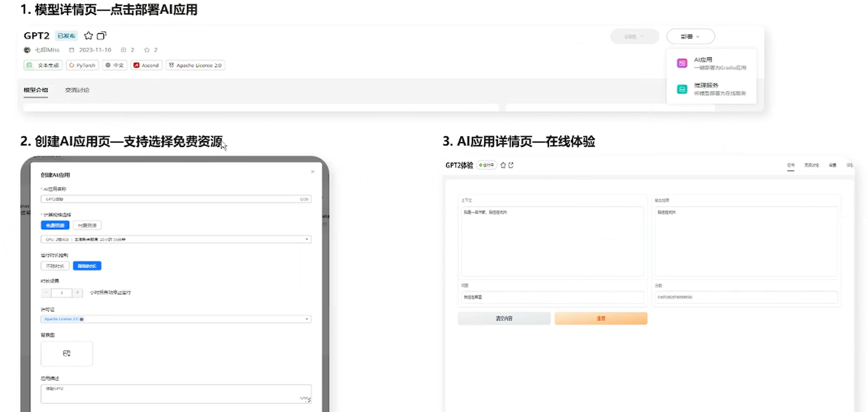Click the PyTorch framework tag
Image resolution: width=868 pixels, height=412 pixels.
[x=82, y=65]
